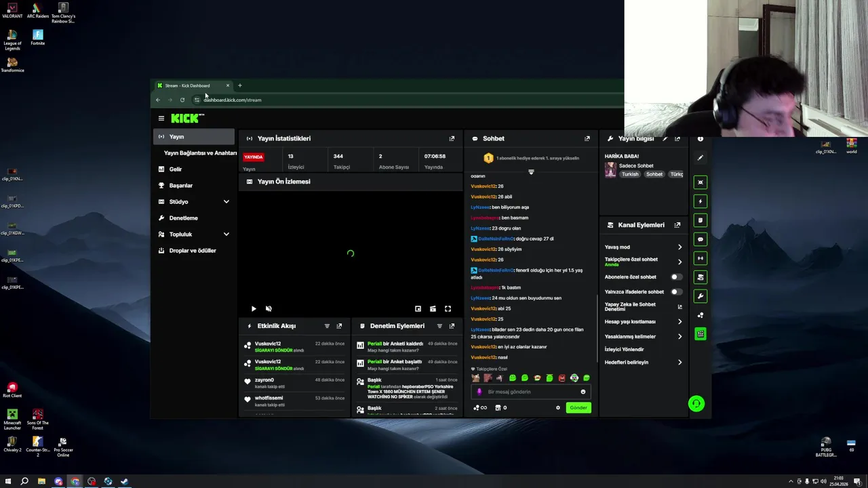868x488 pixels.
Task: Filter the Etkinlik Akışı feed
Action: point(327,326)
